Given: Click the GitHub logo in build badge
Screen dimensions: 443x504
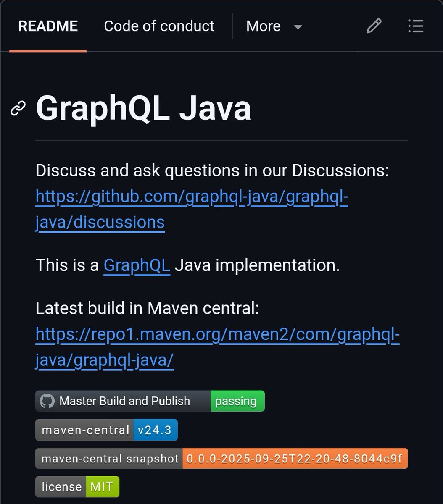Looking at the screenshot, I should (x=47, y=401).
